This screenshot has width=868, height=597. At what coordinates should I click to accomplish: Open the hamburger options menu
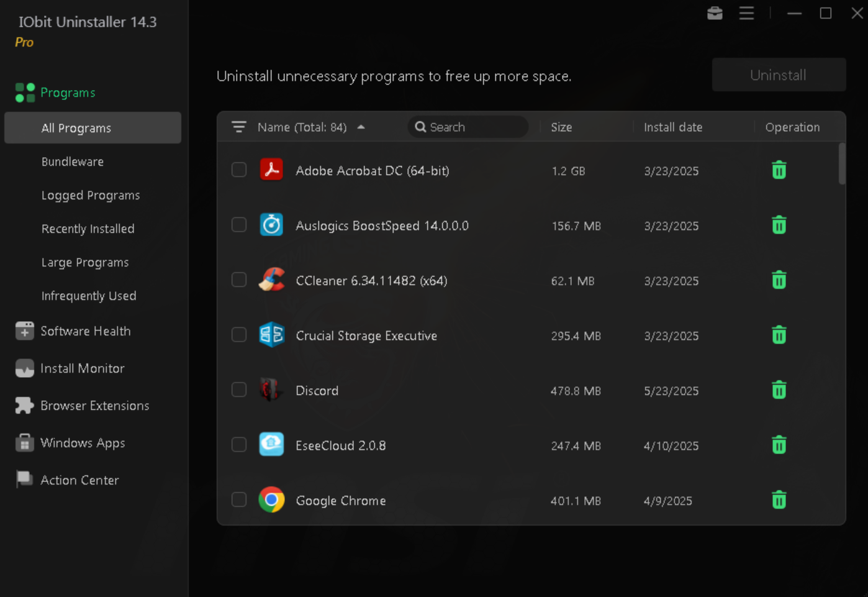(746, 13)
